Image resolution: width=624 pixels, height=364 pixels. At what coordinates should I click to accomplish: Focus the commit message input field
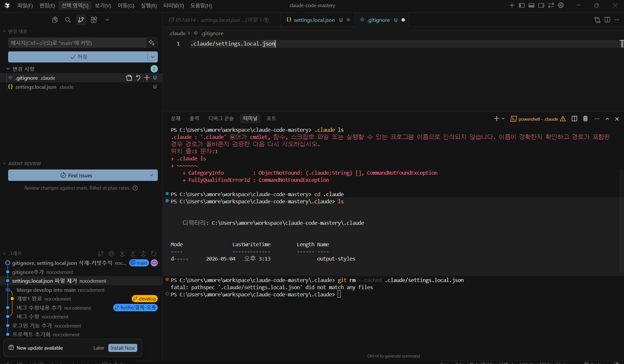[77, 43]
